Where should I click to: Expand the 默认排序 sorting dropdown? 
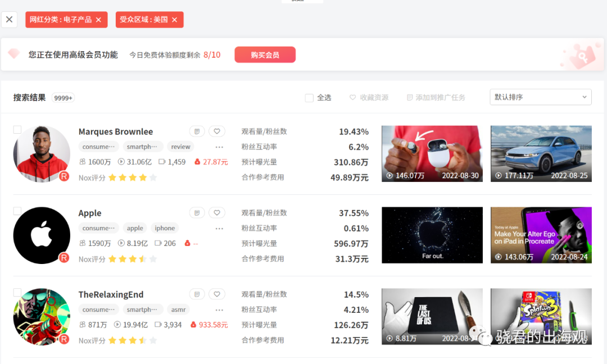pyautogui.click(x=540, y=97)
